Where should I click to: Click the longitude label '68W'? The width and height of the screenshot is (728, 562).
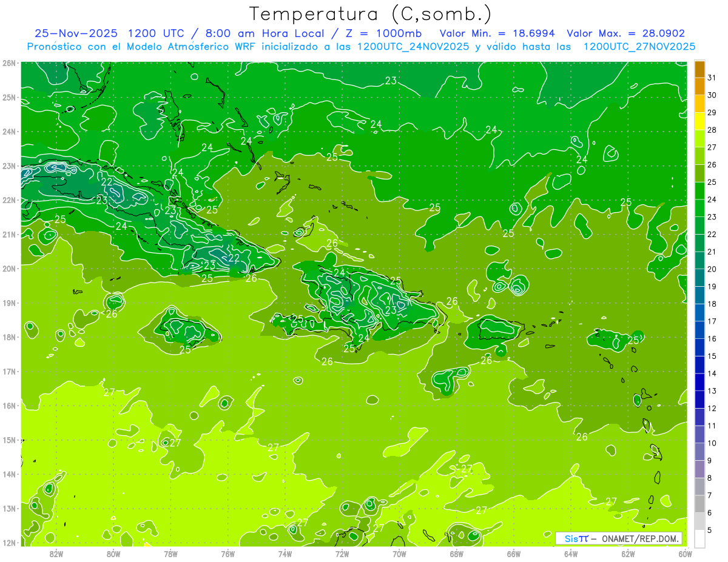tap(456, 553)
